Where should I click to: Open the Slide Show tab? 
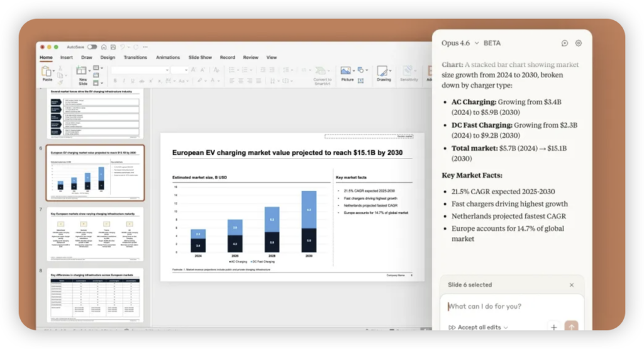point(200,57)
